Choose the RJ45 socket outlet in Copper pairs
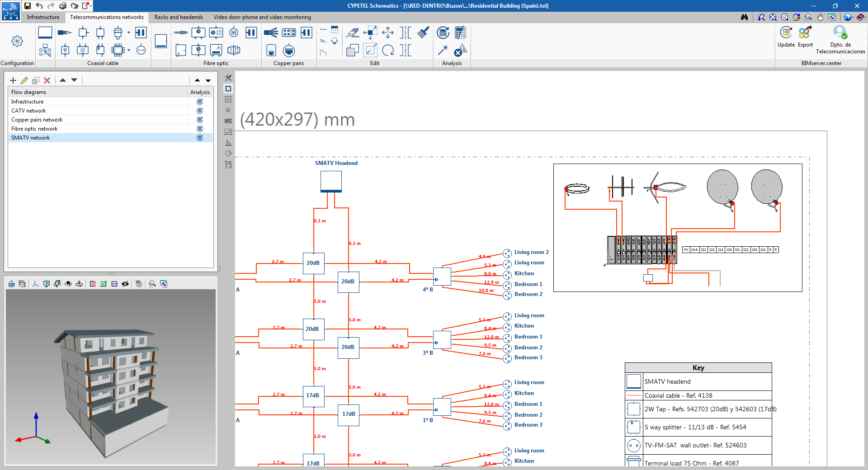 click(289, 50)
